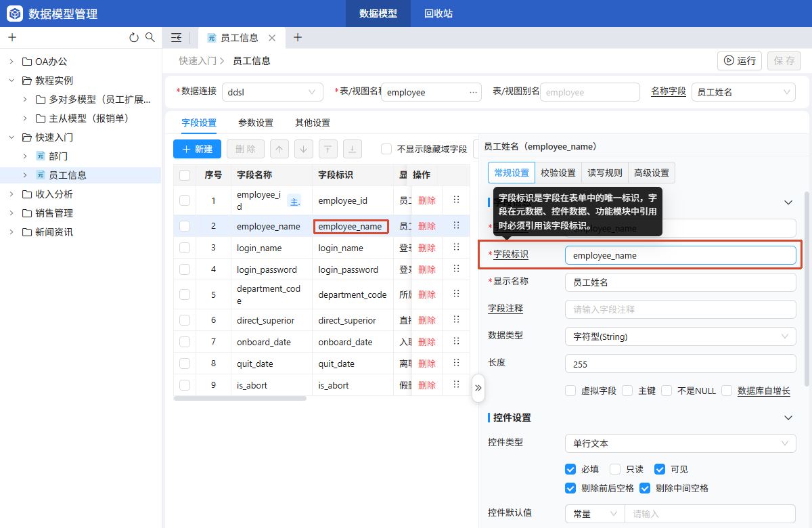This screenshot has height=528, width=812.
Task: Enable 虚拟字段 checkbox
Action: (x=570, y=391)
